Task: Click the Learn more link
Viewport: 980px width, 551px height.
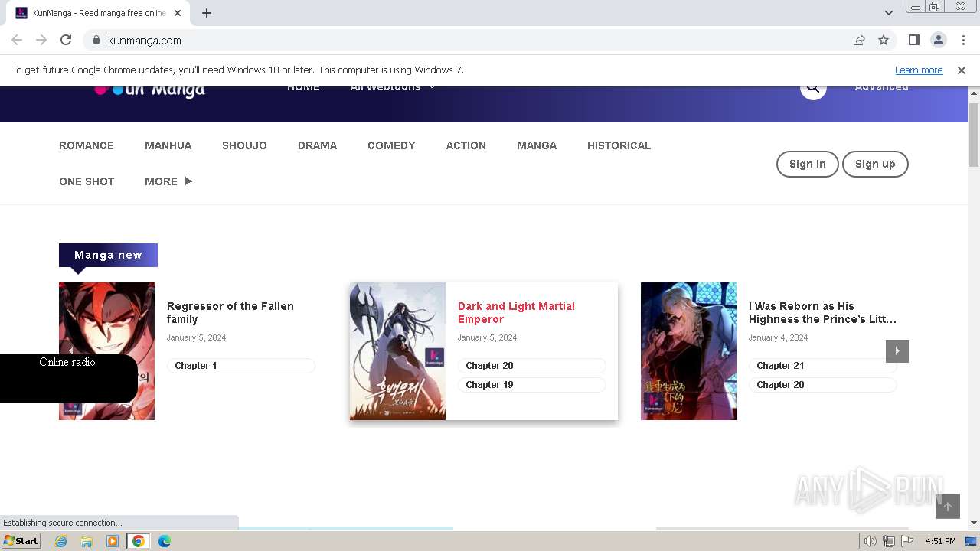Action: click(x=919, y=70)
